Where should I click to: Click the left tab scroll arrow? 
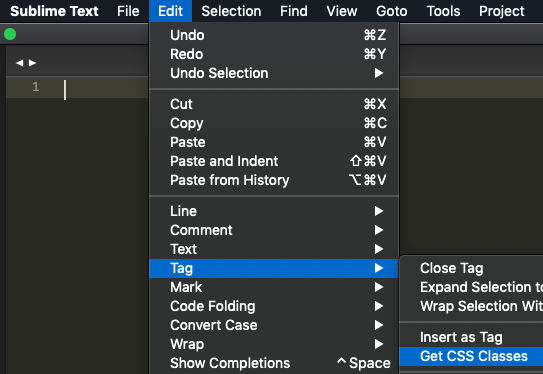tap(20, 63)
